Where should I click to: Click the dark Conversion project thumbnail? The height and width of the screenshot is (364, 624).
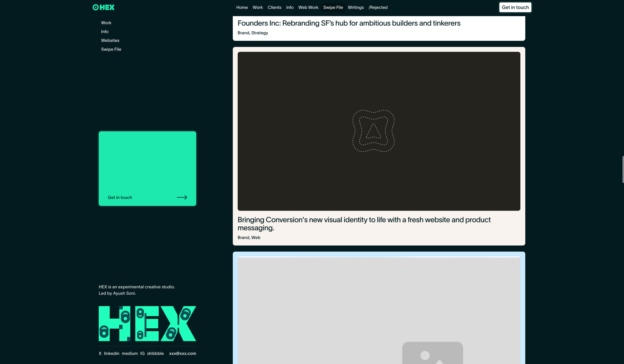[379, 131]
